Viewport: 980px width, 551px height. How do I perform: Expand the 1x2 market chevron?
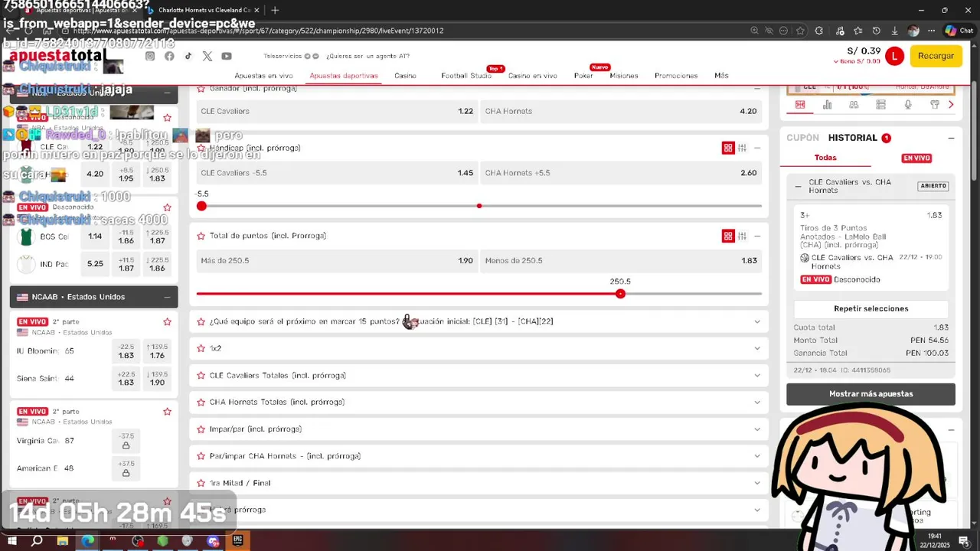(x=757, y=348)
